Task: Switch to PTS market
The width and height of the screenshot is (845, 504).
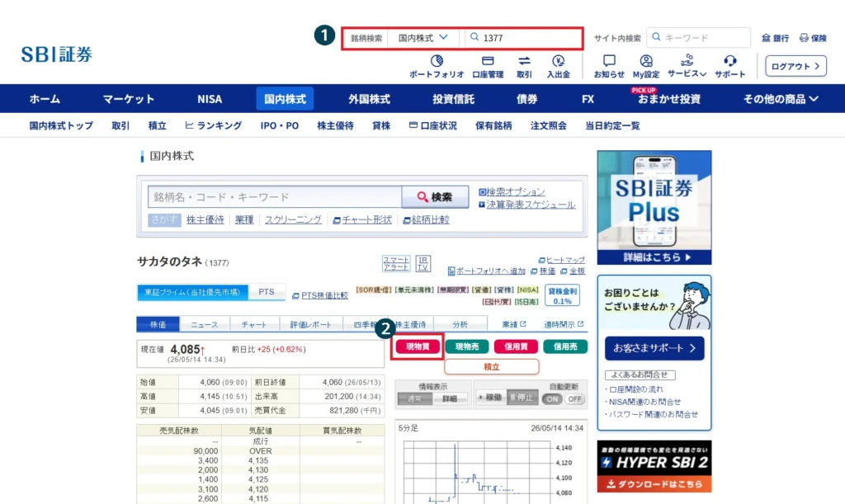Action: tap(267, 292)
